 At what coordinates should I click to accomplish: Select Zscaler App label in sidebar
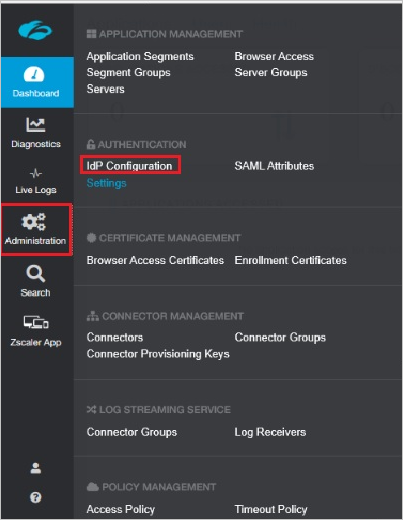point(36,343)
